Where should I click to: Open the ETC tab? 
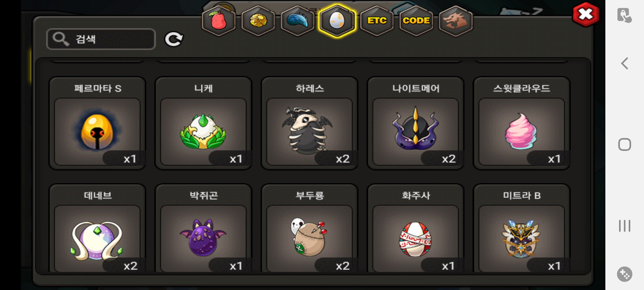pyautogui.click(x=377, y=21)
